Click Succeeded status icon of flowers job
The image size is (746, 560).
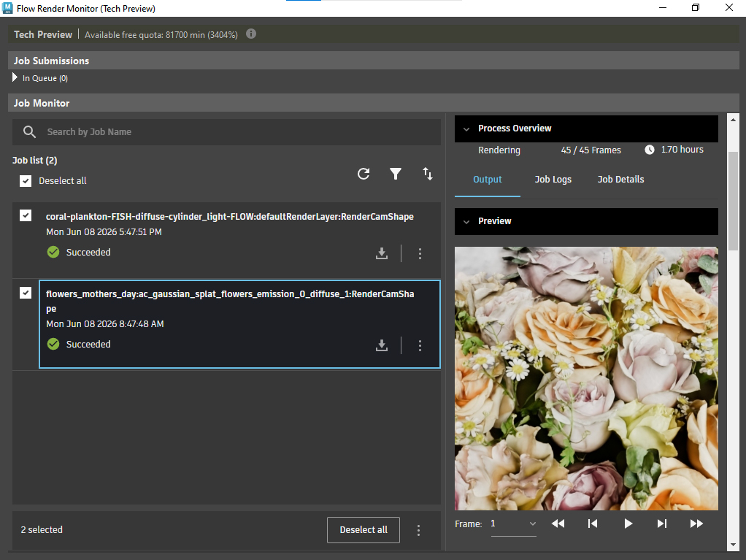53,344
